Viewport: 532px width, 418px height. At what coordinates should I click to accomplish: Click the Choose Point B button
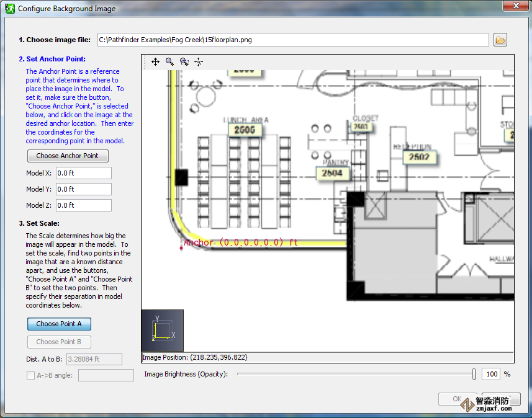(x=59, y=342)
